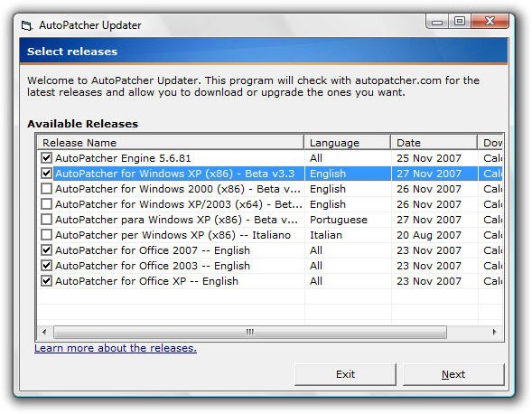Viewport: 532px width, 414px height.
Task: Open the Learn more about the releases link
Action: pyautogui.click(x=116, y=348)
